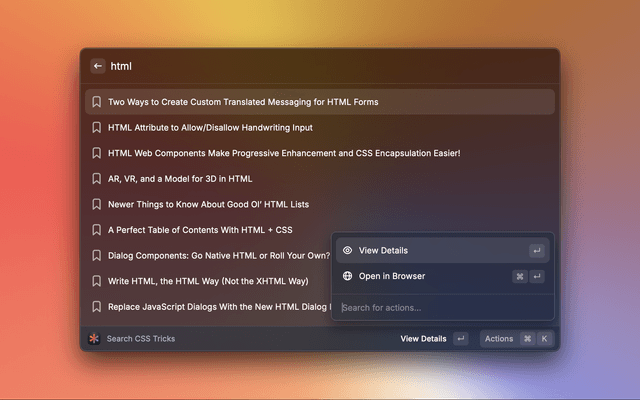Click the html search text field
This screenshot has width=640, height=400.
pos(320,66)
